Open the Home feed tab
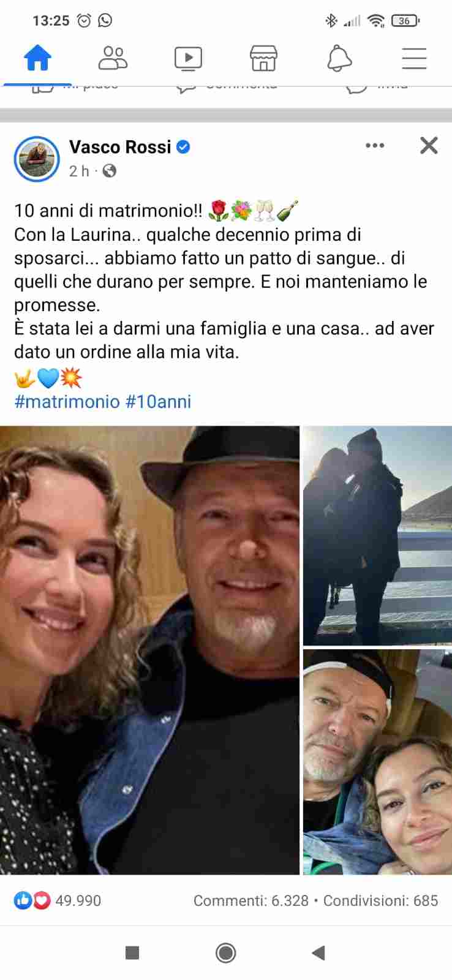 (x=37, y=59)
